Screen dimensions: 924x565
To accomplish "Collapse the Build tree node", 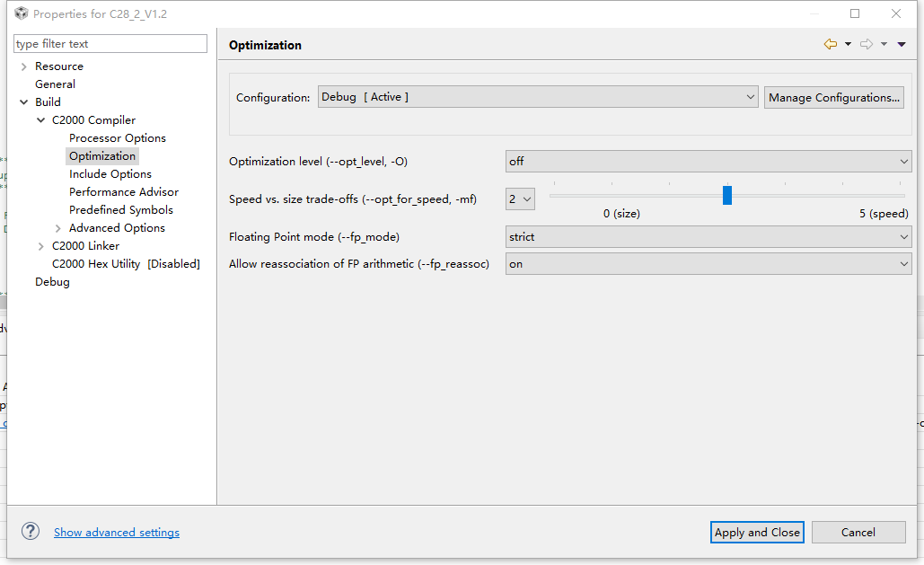I will tap(23, 102).
